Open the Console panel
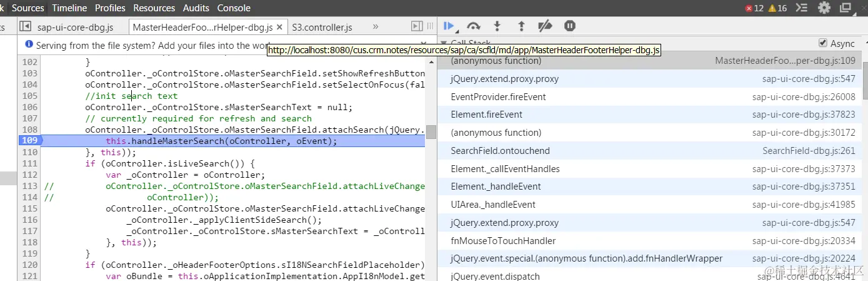This screenshot has height=281, width=868. click(x=234, y=8)
